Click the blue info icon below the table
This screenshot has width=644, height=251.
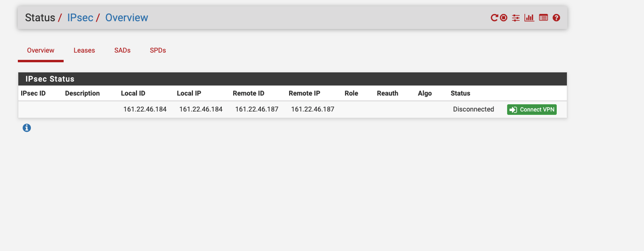pyautogui.click(x=27, y=128)
